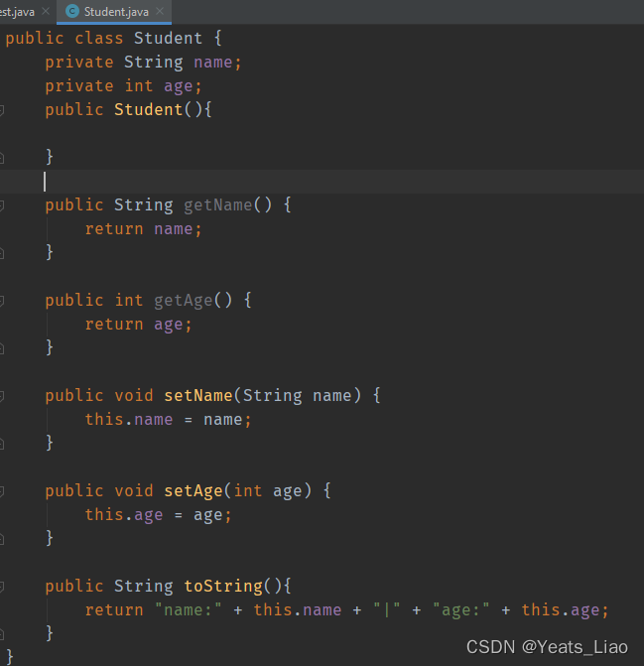Click the class icon on Student.java tab
Screen dimensions: 644x666
tap(72, 12)
